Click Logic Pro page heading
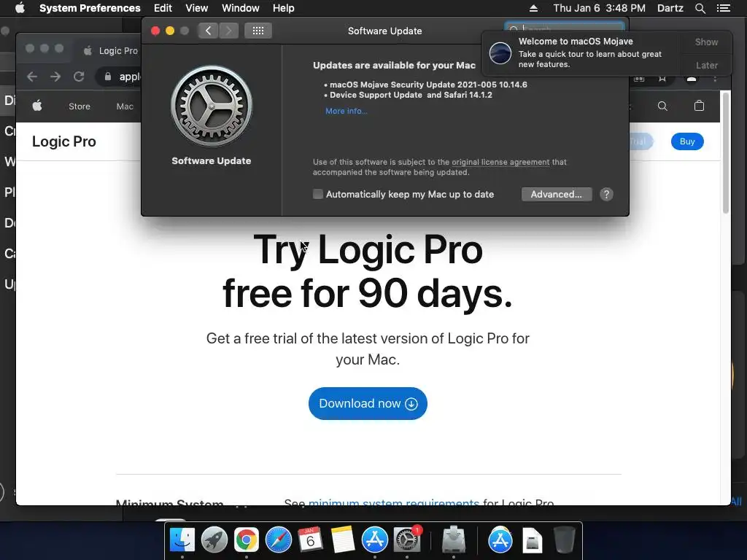 click(x=64, y=141)
